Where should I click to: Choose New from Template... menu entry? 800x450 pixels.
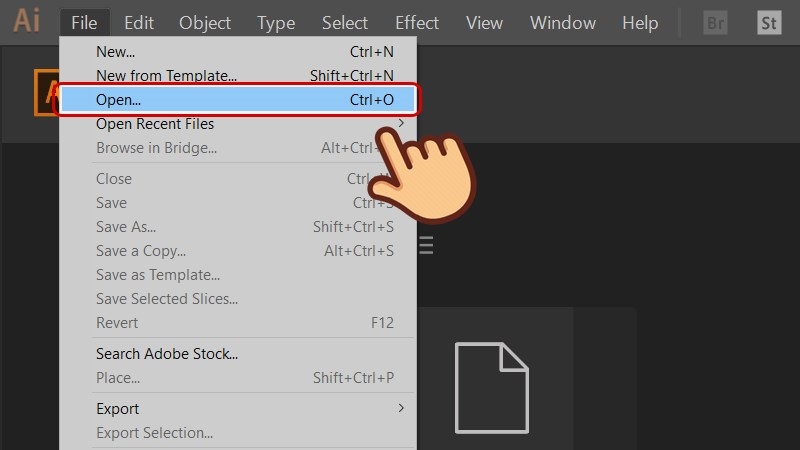click(166, 75)
